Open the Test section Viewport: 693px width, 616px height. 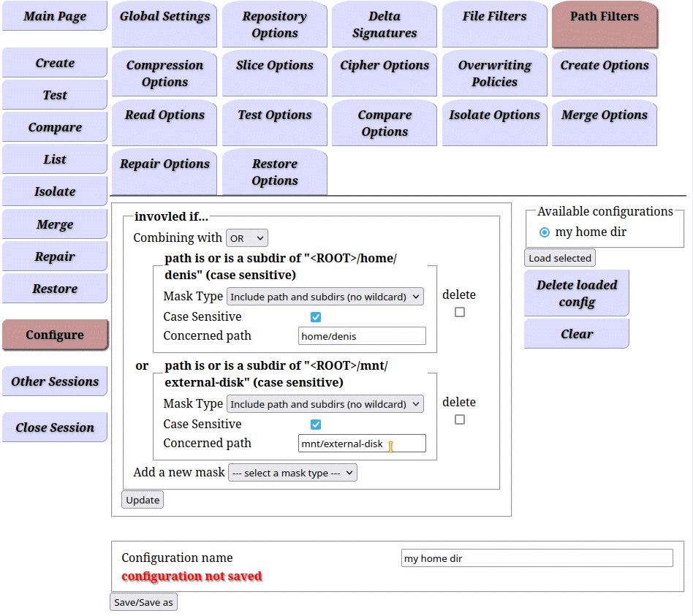click(x=54, y=95)
